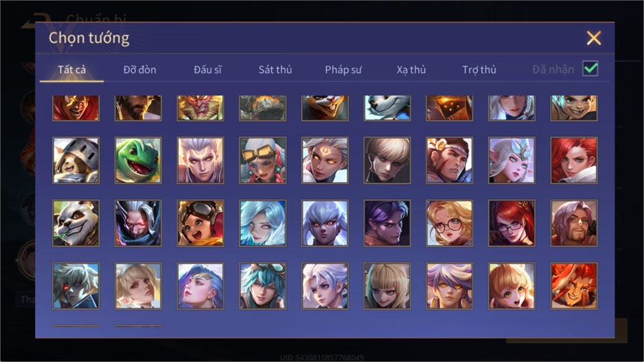Select the hero with goggles and pink braids
This screenshot has height=362, width=644.
[263, 160]
